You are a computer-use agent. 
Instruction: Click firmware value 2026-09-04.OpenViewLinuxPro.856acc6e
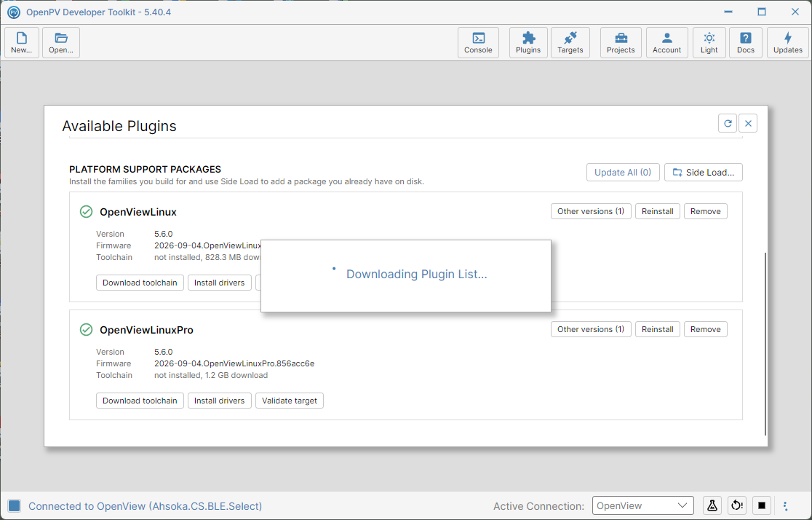[x=234, y=363]
